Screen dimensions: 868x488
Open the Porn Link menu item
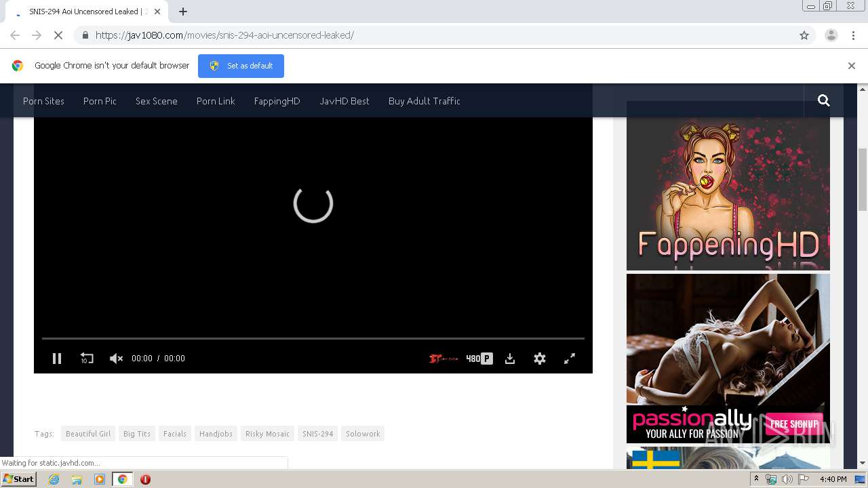pos(216,101)
